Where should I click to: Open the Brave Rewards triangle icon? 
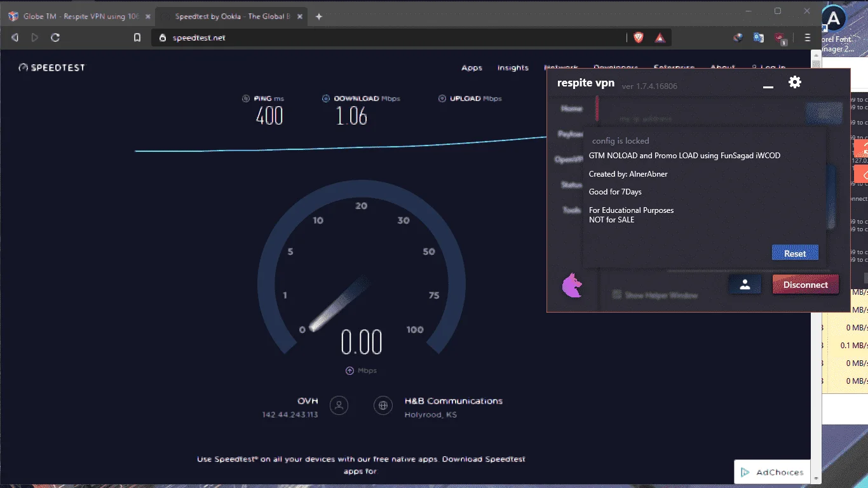coord(660,37)
